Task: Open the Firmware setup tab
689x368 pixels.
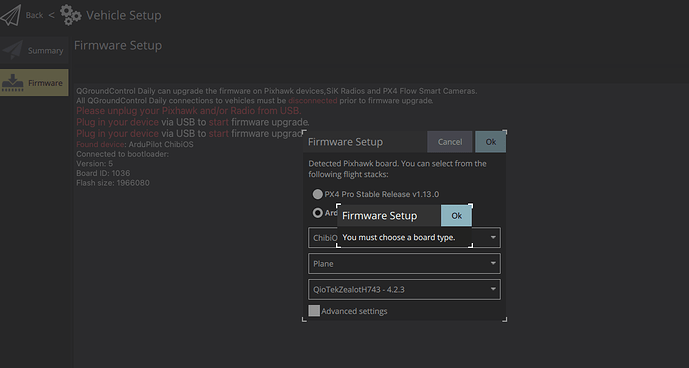Action: pos(34,82)
